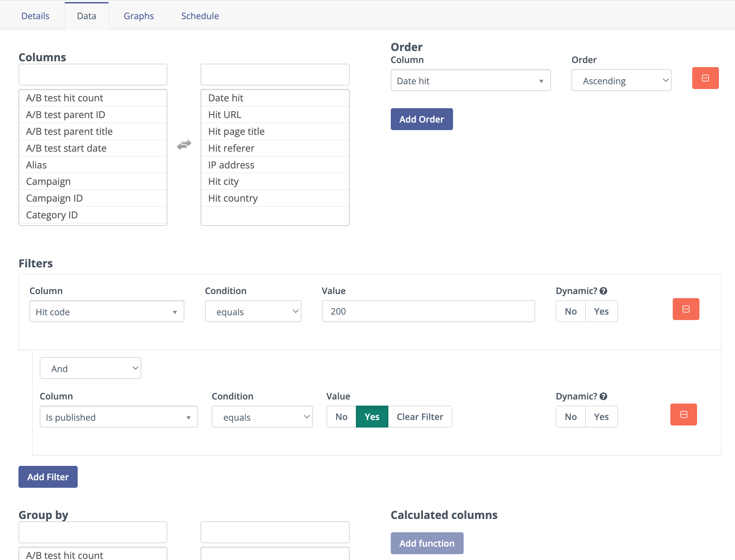Switch to the Graphs tab

(138, 16)
